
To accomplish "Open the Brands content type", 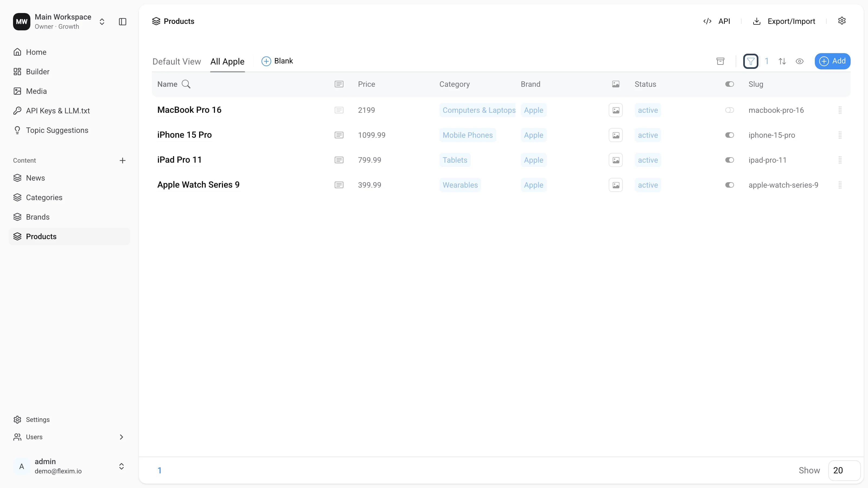I will (38, 217).
